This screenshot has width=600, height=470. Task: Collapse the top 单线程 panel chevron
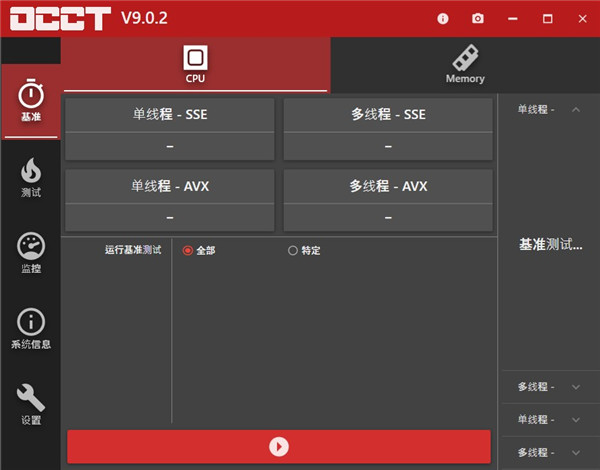[575, 109]
